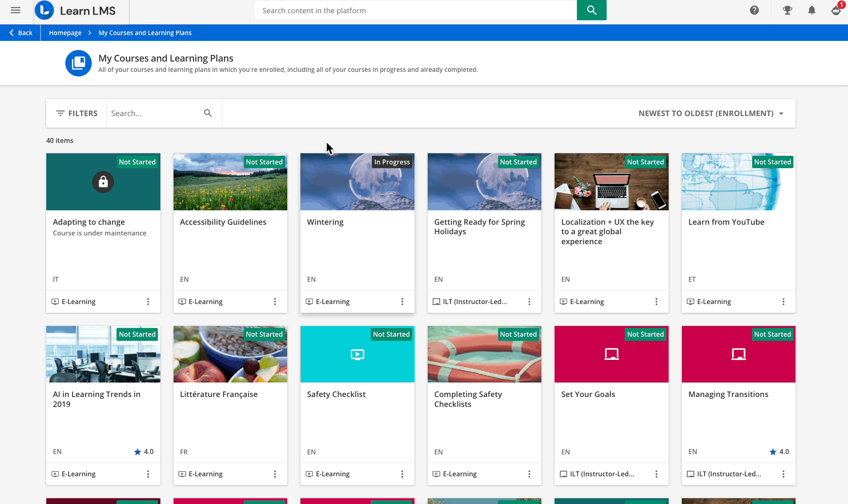Screen dimensions: 848x504
Task: Click the filters funnel icon
Action: tap(60, 113)
